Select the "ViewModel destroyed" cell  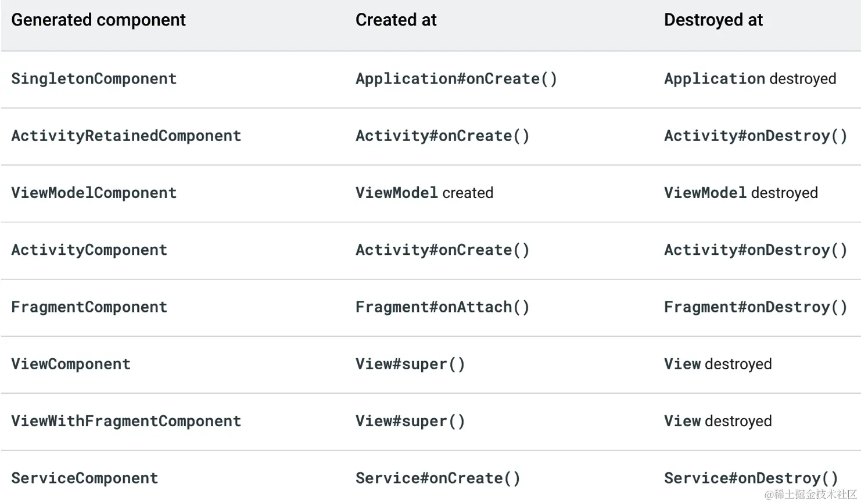pos(740,193)
